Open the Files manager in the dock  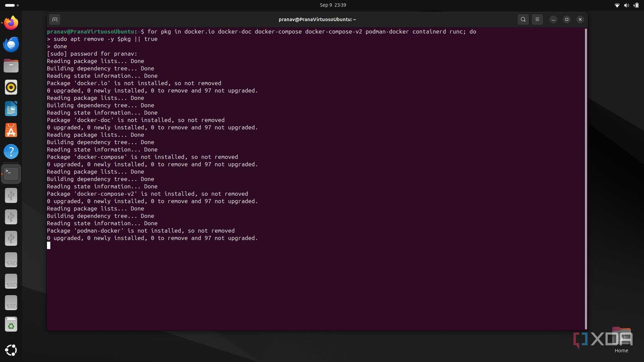click(11, 66)
